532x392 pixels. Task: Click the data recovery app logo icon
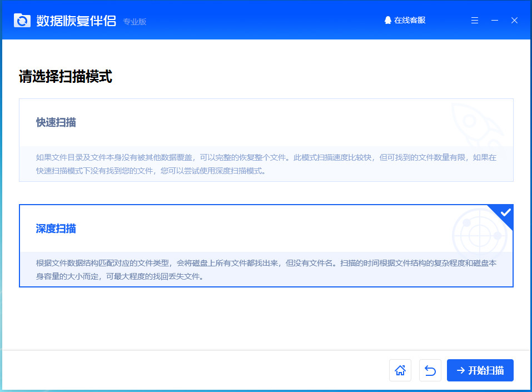click(x=22, y=21)
